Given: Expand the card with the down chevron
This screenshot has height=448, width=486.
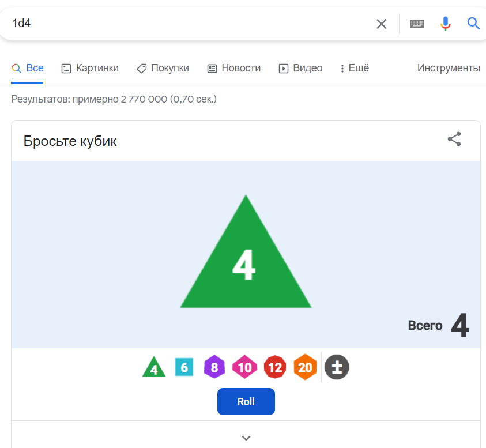Looking at the screenshot, I should 246,438.
